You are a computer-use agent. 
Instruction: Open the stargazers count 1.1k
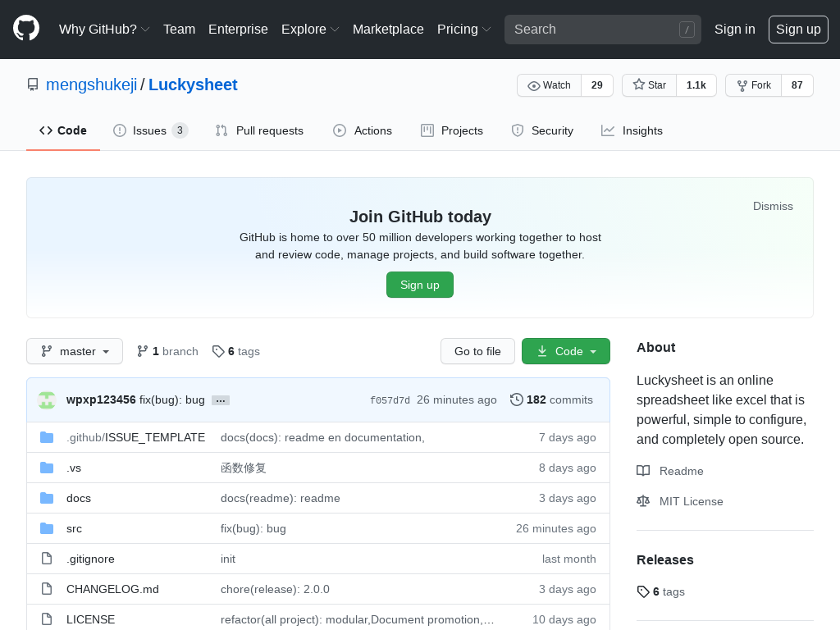[696, 85]
